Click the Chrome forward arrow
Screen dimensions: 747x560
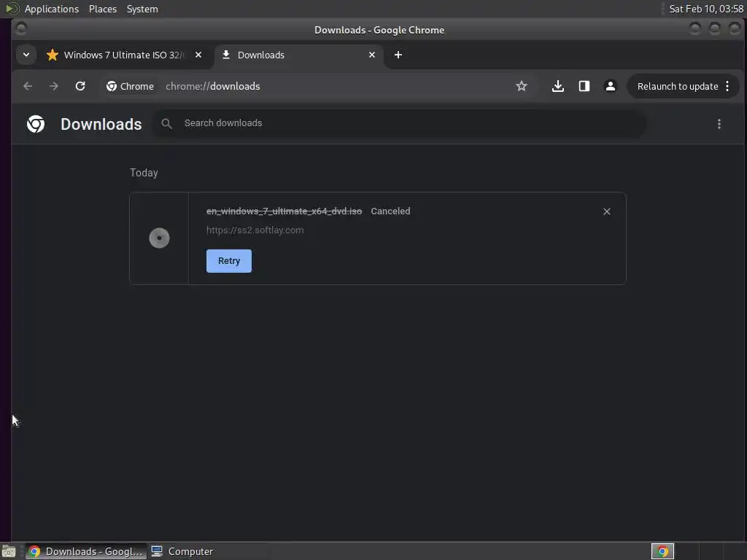coord(54,86)
